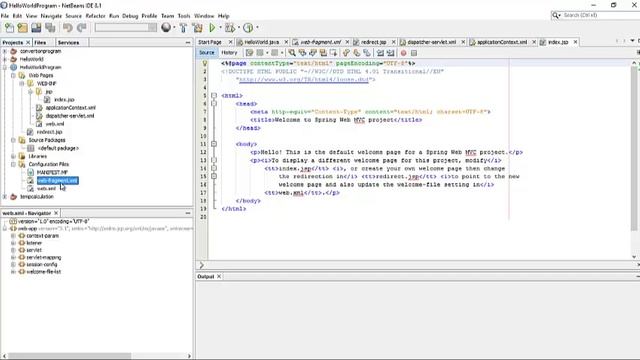Click the Stop Macro Recording icon
This screenshot has height=360, width=640.
[x=414, y=53]
